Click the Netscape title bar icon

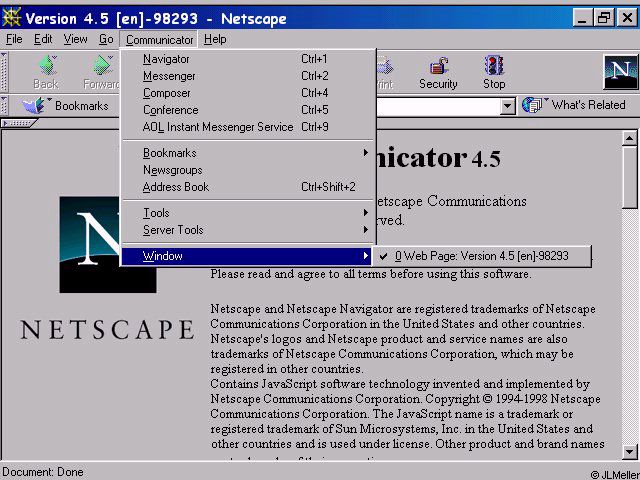(x=11, y=18)
